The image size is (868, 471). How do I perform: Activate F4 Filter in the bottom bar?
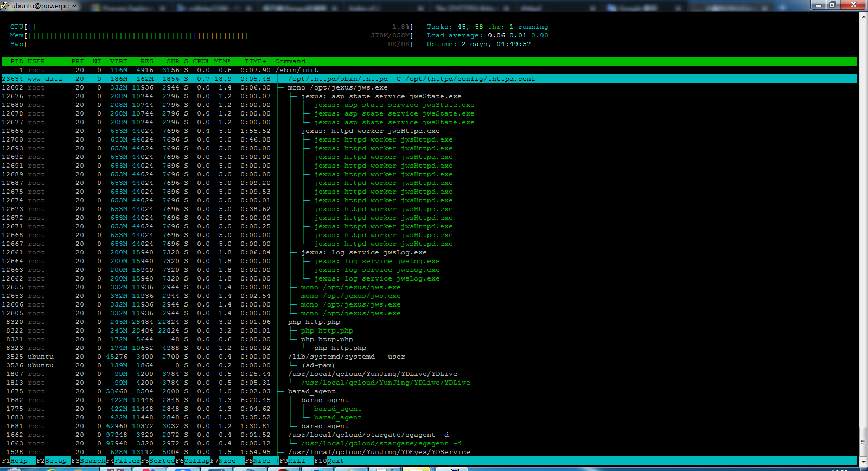[x=123, y=461]
